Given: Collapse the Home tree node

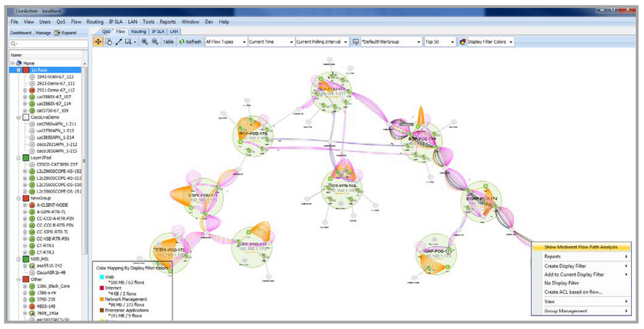Looking at the screenshot, I should (12, 63).
